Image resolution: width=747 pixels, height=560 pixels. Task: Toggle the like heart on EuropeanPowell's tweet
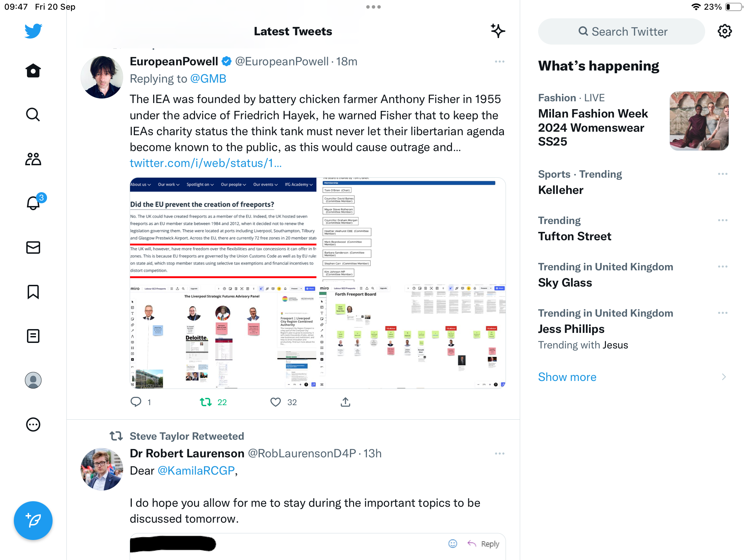pos(276,402)
